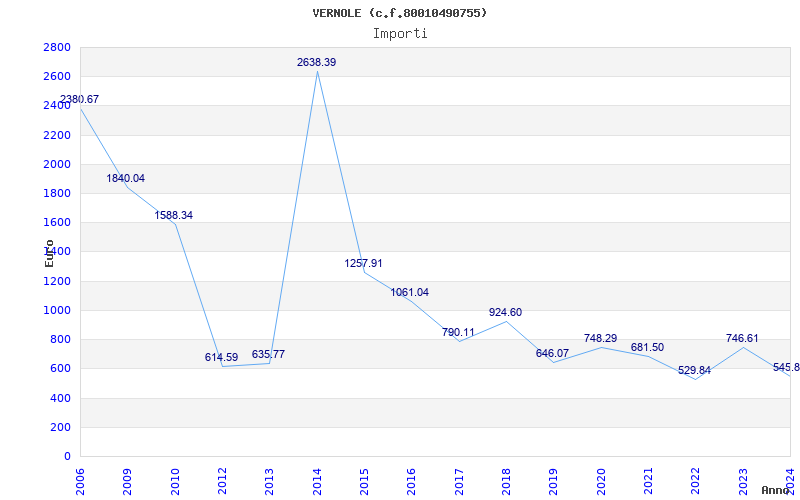The width and height of the screenshot is (800, 500).
Task: Select data label 681.50
Action: click(x=647, y=347)
